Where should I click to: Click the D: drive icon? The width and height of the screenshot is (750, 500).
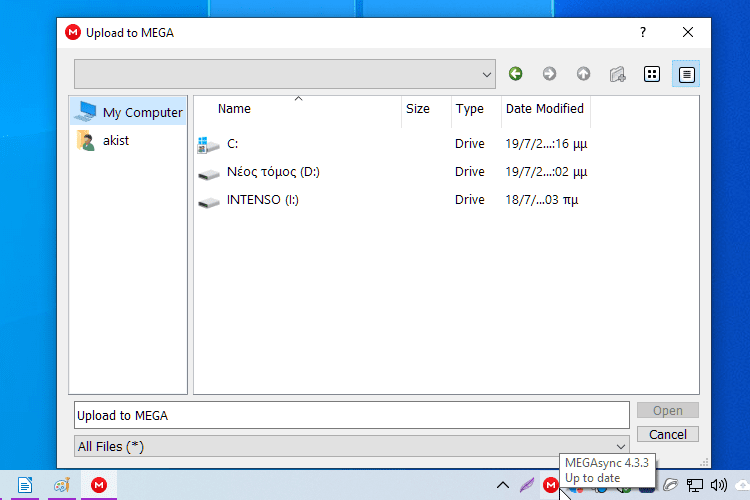[209, 175]
